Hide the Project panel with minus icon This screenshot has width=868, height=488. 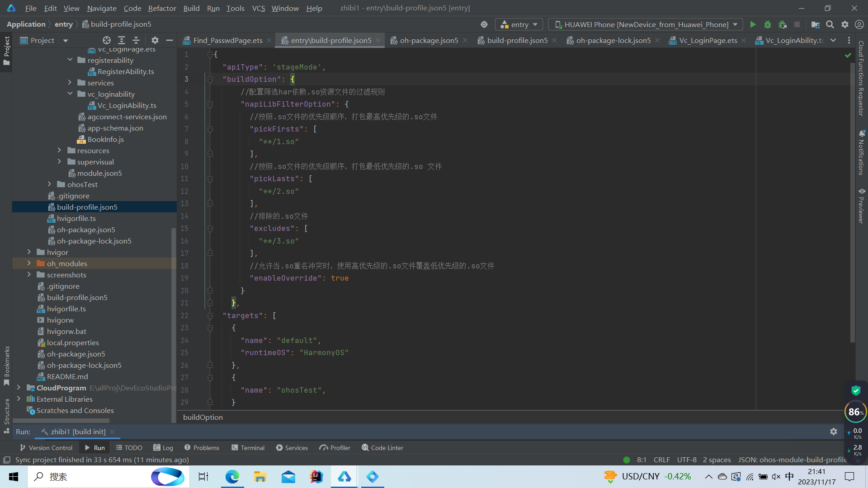(x=170, y=40)
